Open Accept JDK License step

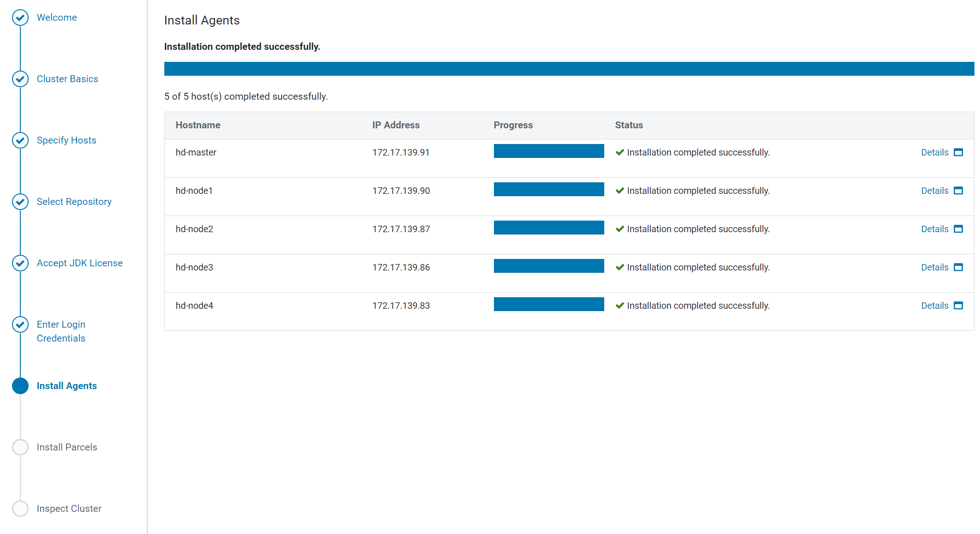(79, 263)
